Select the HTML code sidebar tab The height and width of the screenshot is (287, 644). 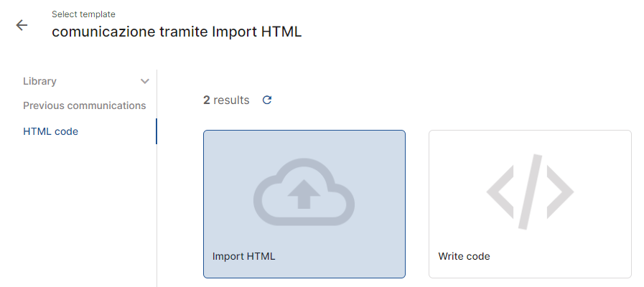[x=50, y=131]
